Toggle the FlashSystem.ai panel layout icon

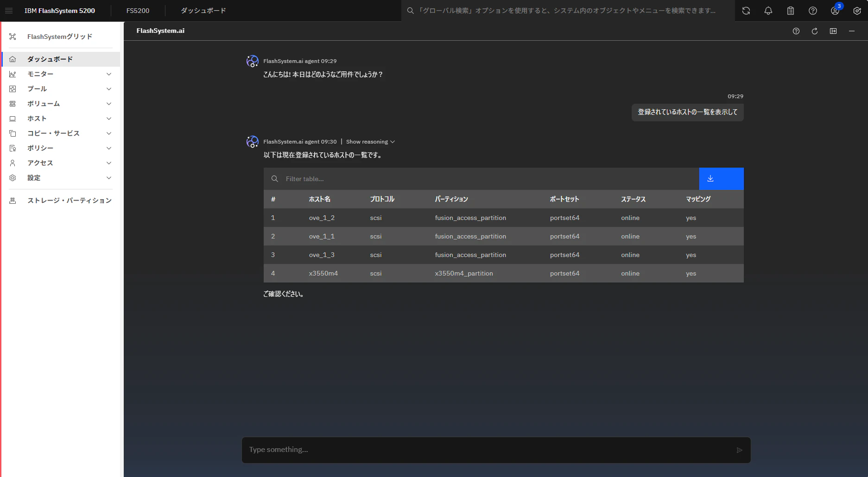pos(833,31)
